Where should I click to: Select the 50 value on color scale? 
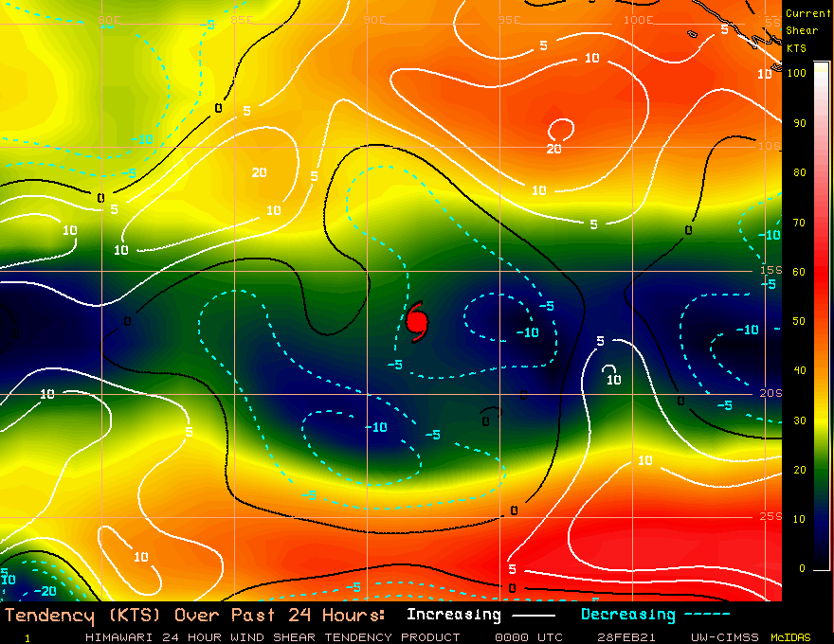coord(800,321)
